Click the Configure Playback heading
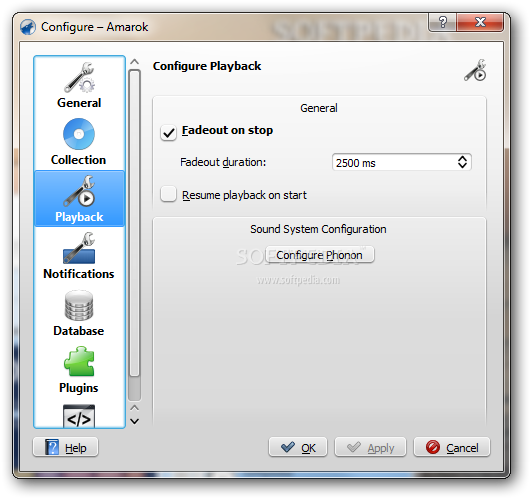The height and width of the screenshot is (499, 531). (x=207, y=66)
